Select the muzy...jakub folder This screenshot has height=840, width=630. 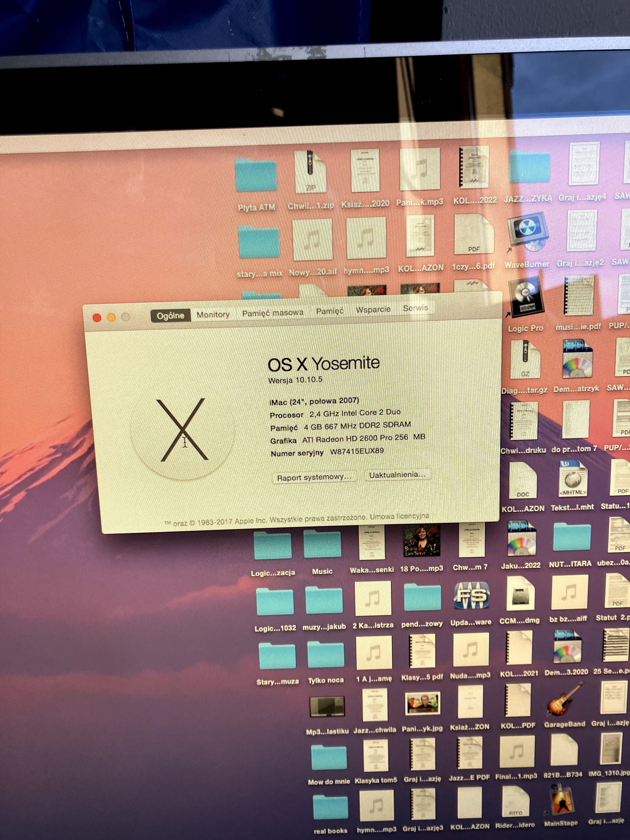pyautogui.click(x=324, y=600)
